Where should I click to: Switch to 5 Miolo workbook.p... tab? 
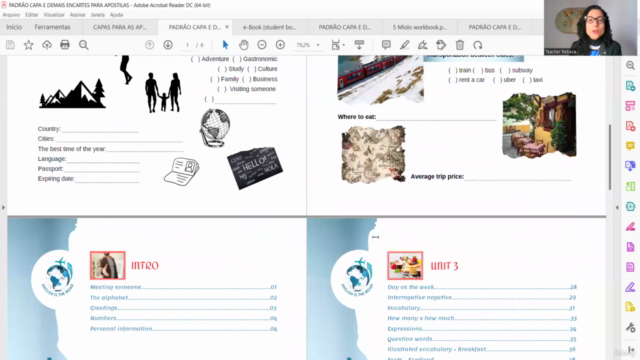[420, 27]
